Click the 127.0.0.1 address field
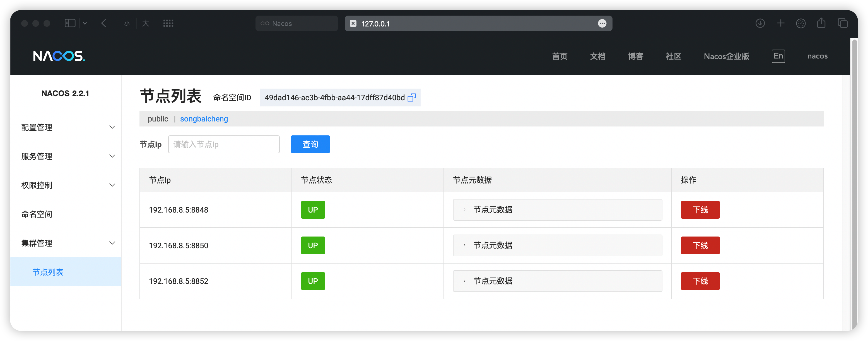 pyautogui.click(x=478, y=23)
